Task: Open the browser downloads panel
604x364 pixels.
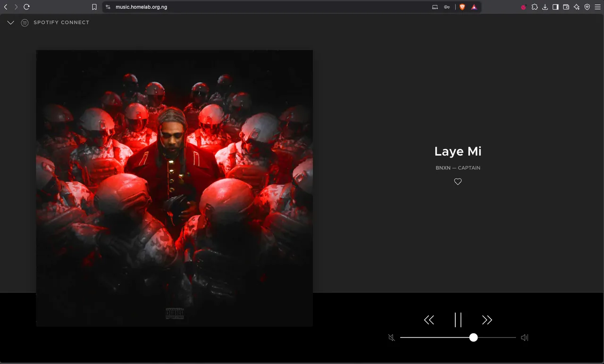Action: (545, 7)
